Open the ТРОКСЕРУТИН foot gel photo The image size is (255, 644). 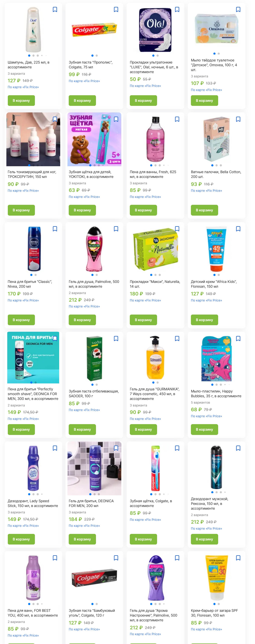33,139
